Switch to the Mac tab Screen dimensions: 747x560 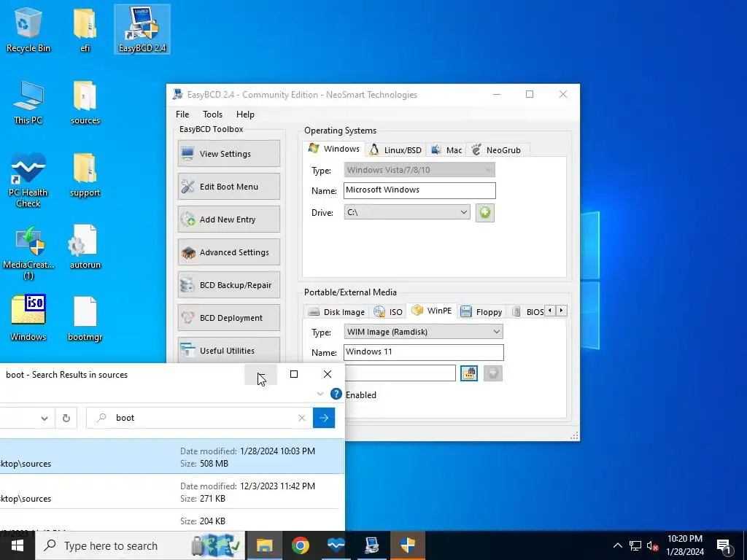click(446, 150)
